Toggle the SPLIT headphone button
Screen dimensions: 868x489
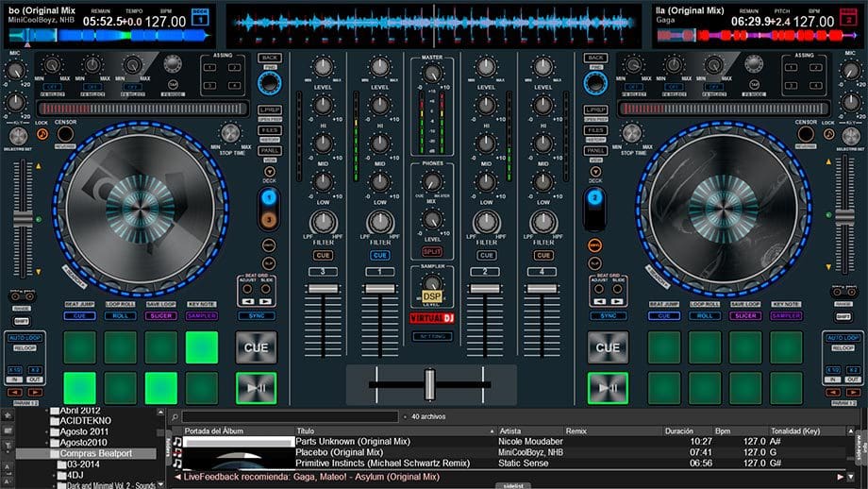(x=432, y=251)
